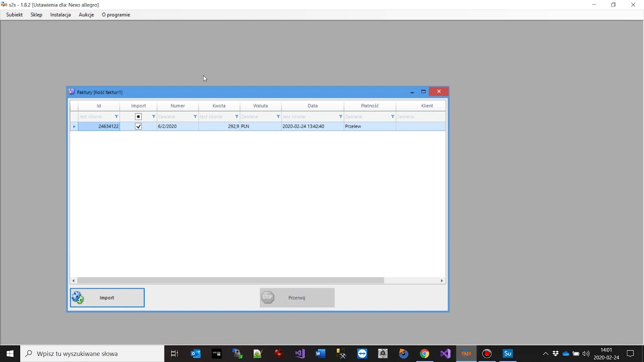Open the Kwota column filter funnel
This screenshot has width=644, height=362.
[x=236, y=117]
